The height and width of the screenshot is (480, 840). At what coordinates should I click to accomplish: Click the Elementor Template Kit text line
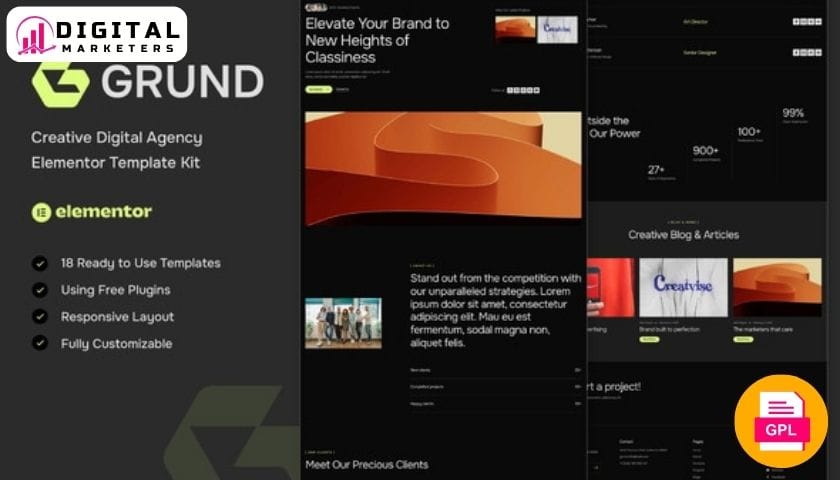tap(116, 162)
